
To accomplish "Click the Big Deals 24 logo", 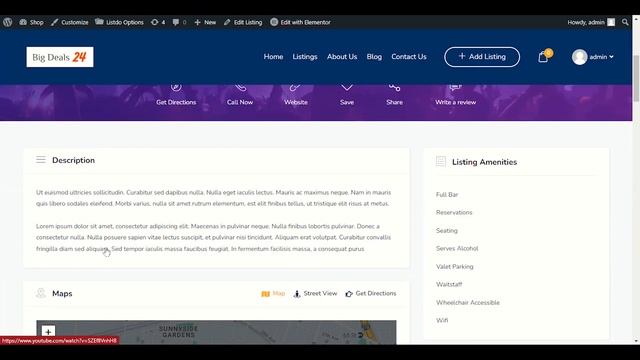I will (x=60, y=57).
